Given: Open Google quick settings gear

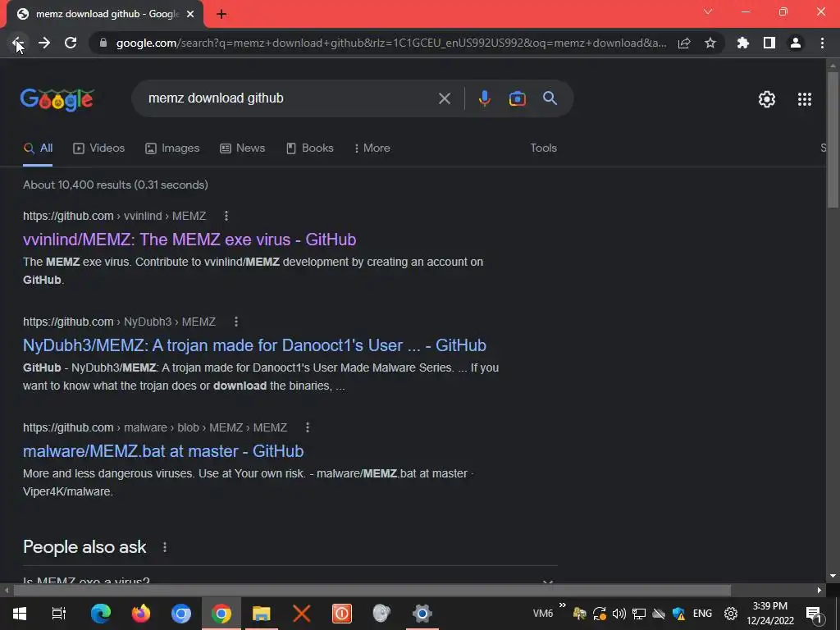Looking at the screenshot, I should click(767, 99).
